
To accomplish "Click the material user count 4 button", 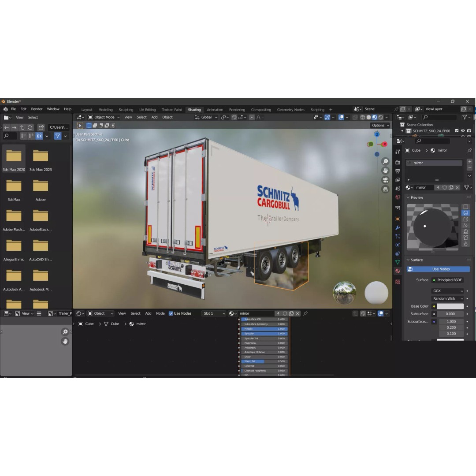I will point(438,188).
